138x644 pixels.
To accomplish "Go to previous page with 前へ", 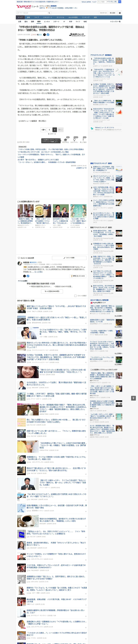I will 44,130.
